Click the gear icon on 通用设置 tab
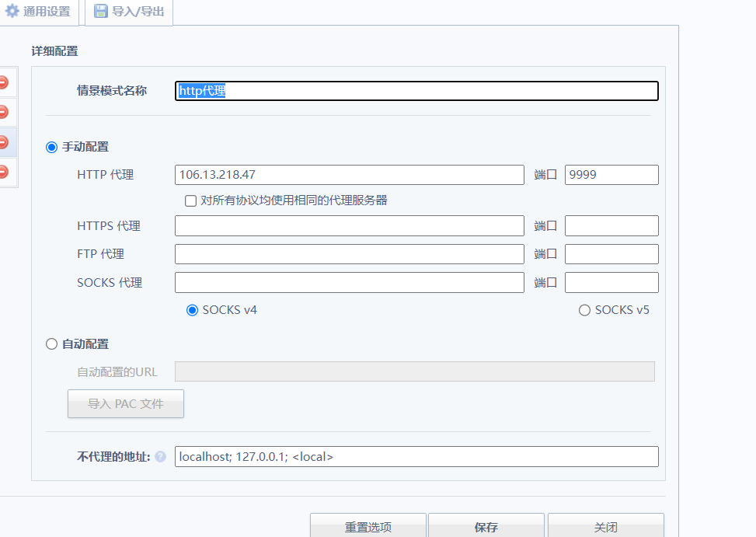Image resolution: width=756 pixels, height=537 pixels. click(x=12, y=12)
